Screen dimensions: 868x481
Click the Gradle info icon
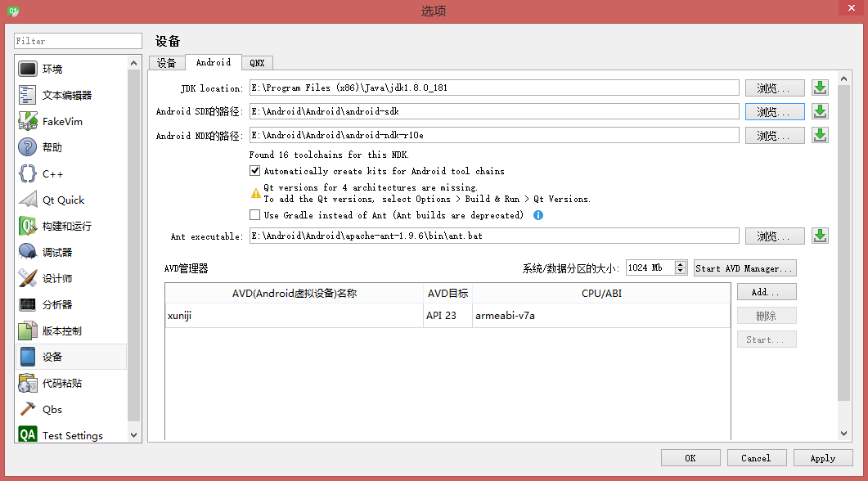[538, 215]
